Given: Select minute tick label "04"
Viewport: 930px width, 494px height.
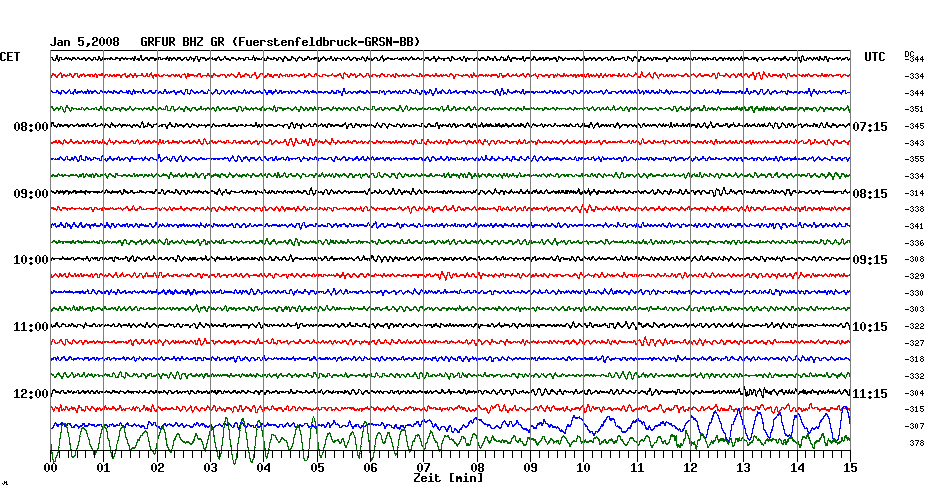Looking at the screenshot, I should (264, 467).
